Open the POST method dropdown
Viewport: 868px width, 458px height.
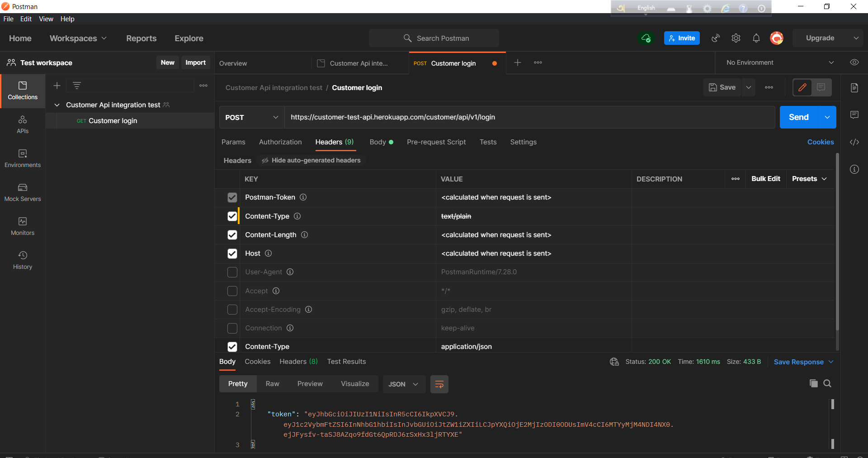point(251,117)
